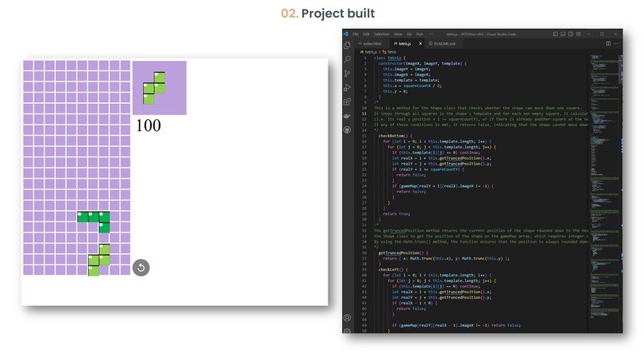Open the Run menu
This screenshot has width=644, height=362.
[x=419, y=34]
